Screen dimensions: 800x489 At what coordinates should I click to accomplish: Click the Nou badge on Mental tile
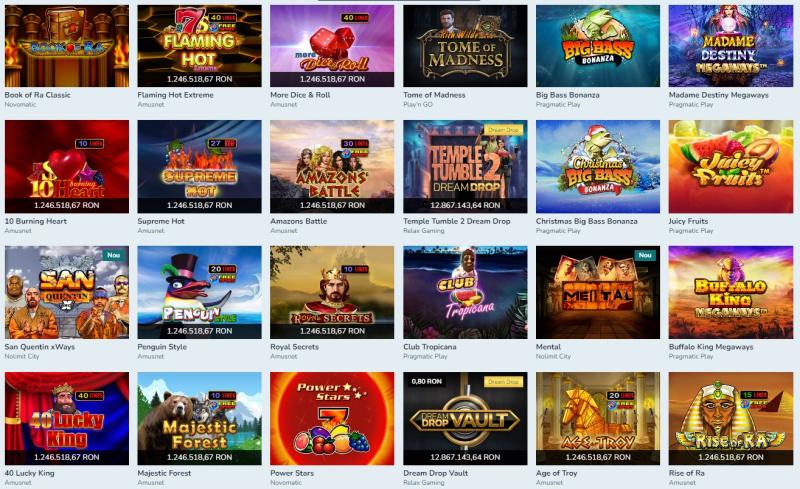click(645, 255)
